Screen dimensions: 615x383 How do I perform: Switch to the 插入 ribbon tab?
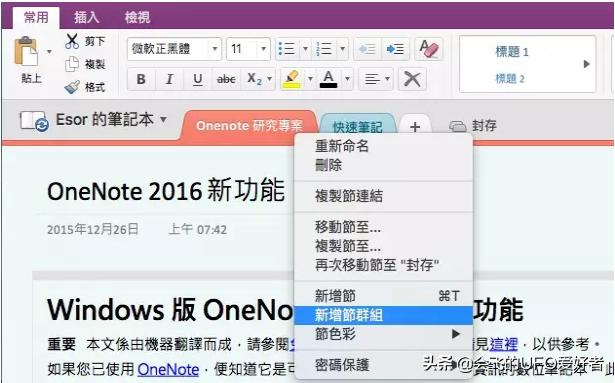(x=86, y=17)
